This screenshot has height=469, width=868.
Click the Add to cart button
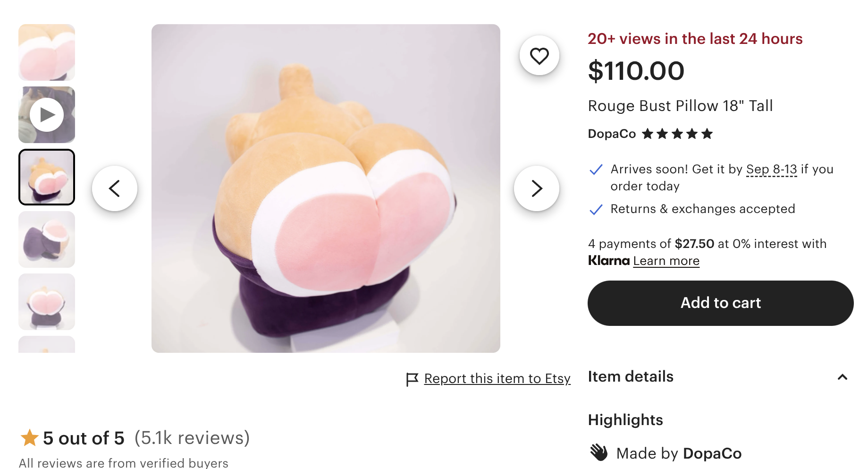pyautogui.click(x=720, y=303)
